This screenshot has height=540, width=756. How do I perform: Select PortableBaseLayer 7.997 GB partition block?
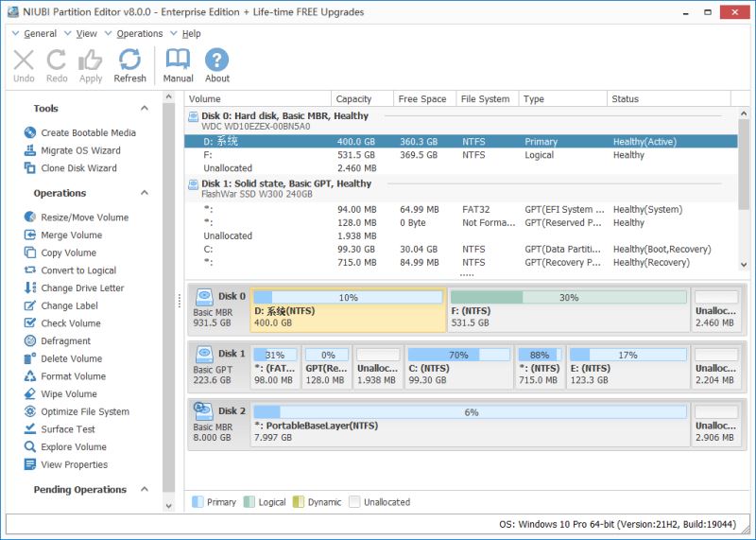pos(470,425)
